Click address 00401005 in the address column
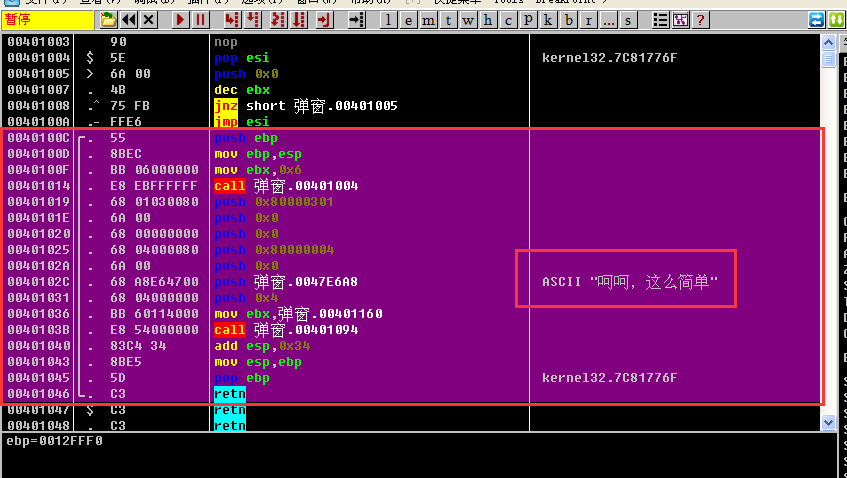This screenshot has width=847, height=478. [x=38, y=73]
